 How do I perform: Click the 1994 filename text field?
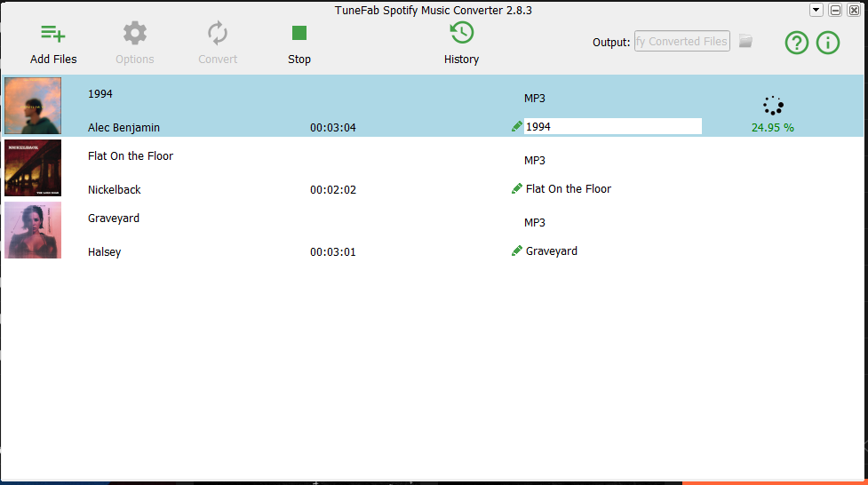(612, 126)
